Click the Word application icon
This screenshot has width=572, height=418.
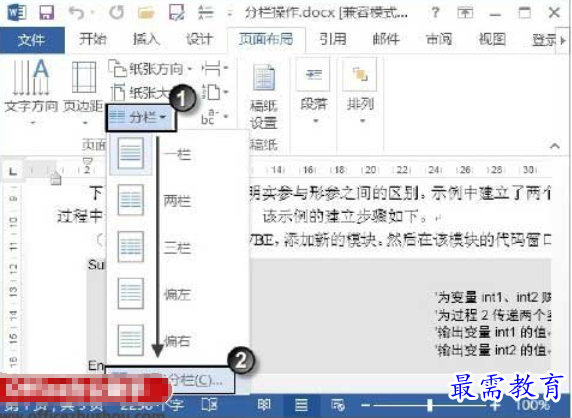(17, 13)
